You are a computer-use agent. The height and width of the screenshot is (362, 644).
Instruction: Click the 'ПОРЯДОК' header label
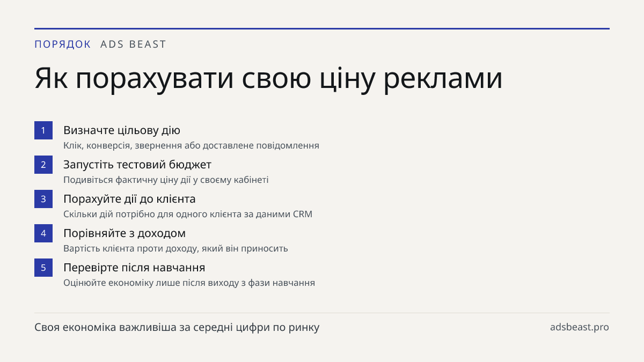[63, 45]
